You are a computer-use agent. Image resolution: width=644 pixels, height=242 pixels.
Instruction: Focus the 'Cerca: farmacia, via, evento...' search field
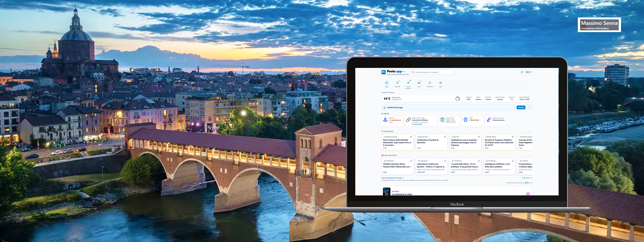[432, 72]
